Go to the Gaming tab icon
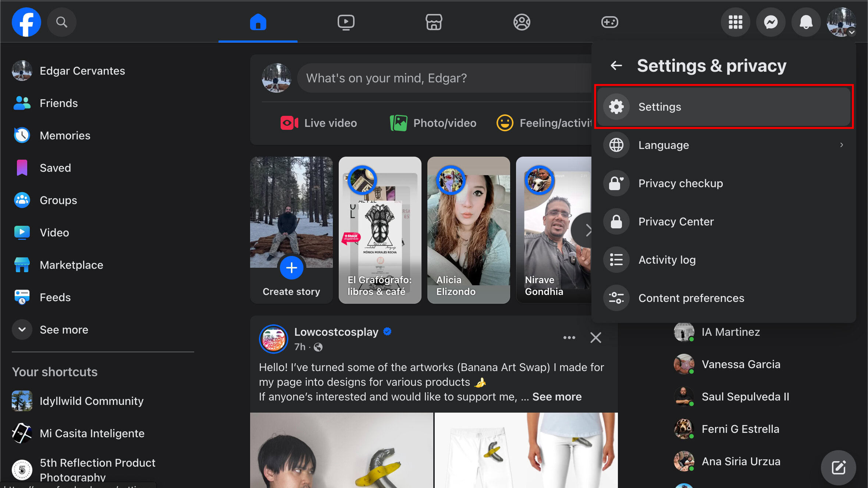This screenshot has height=488, width=868. pos(609,22)
